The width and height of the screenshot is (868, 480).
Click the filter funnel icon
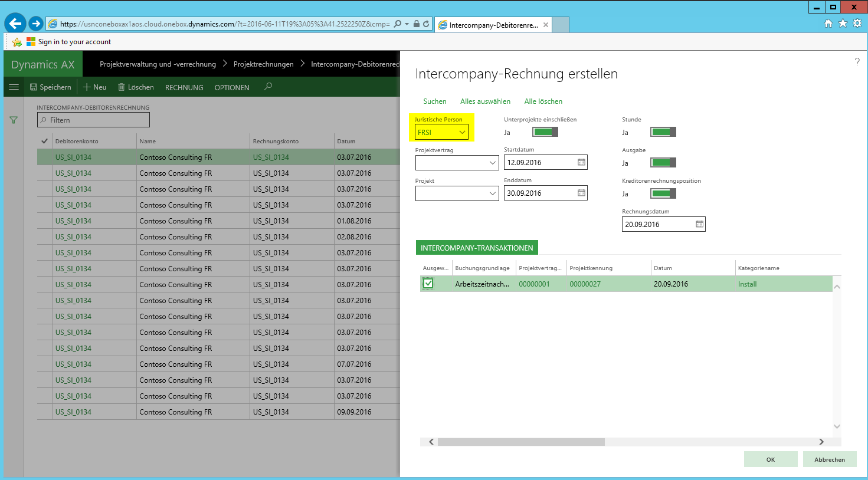(x=14, y=120)
